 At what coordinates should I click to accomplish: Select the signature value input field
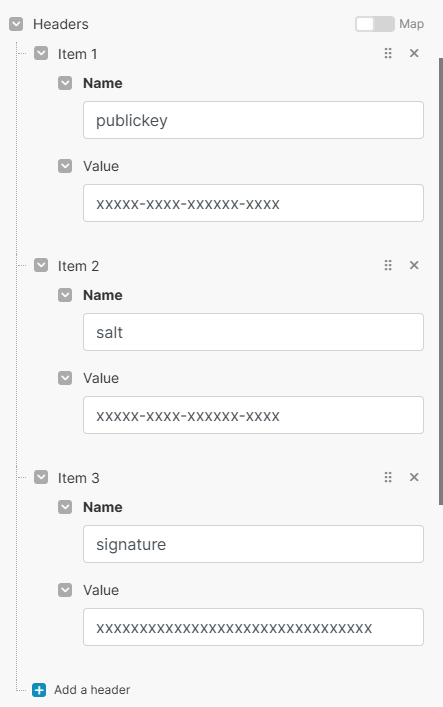253,627
